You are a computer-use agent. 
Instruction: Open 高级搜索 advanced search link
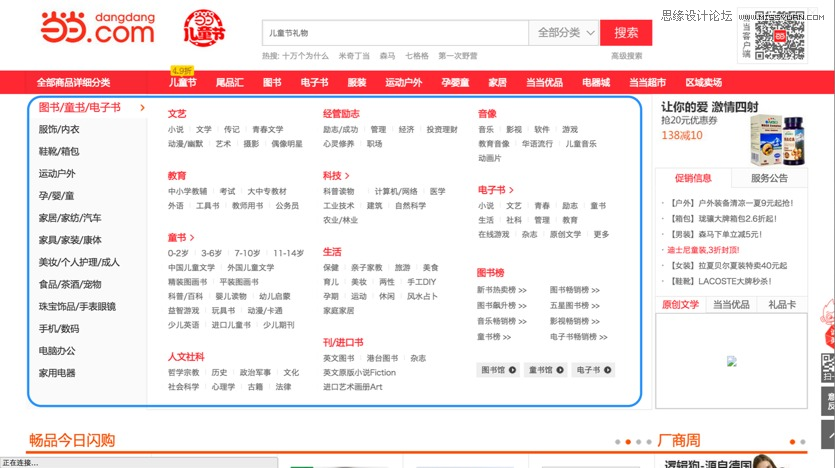(x=626, y=56)
